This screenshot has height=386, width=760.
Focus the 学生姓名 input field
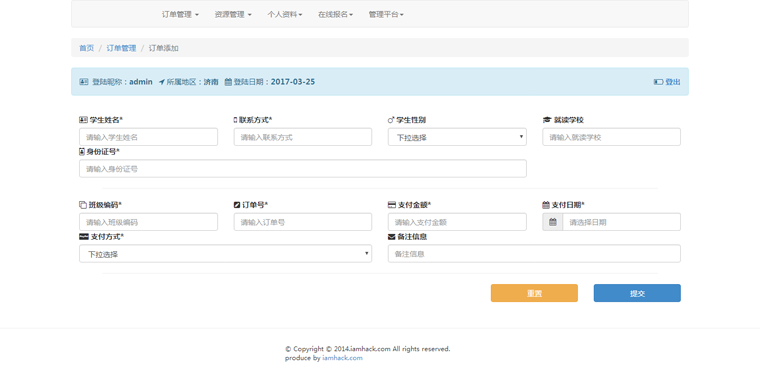pyautogui.click(x=148, y=137)
